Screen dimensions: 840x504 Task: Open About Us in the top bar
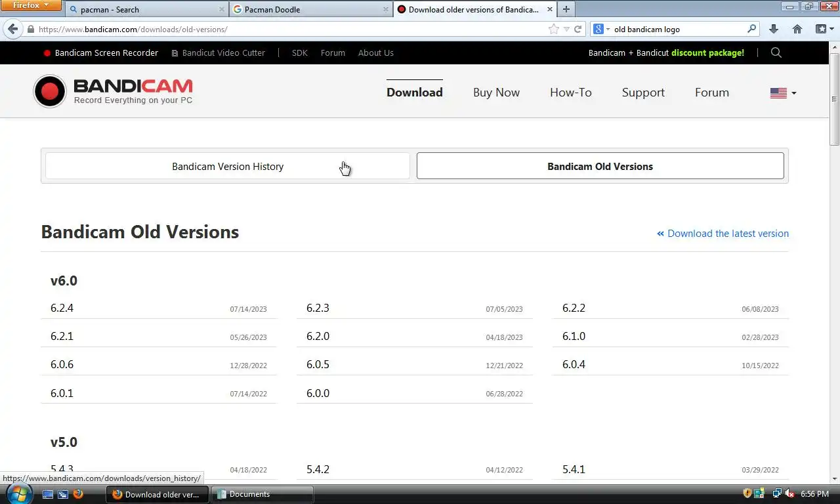tap(375, 53)
